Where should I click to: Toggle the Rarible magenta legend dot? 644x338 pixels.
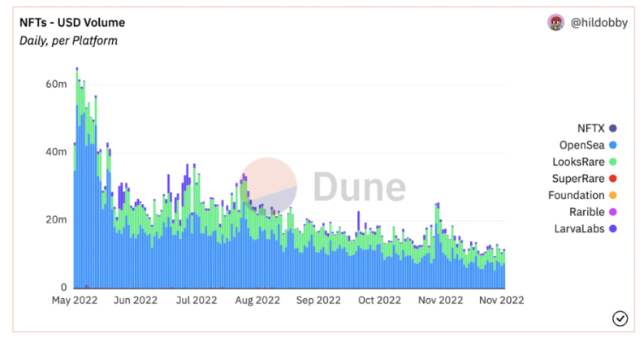click(x=613, y=212)
